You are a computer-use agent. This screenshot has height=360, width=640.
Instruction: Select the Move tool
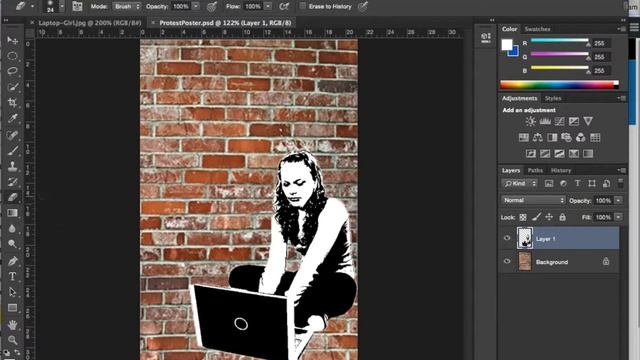[x=12, y=40]
